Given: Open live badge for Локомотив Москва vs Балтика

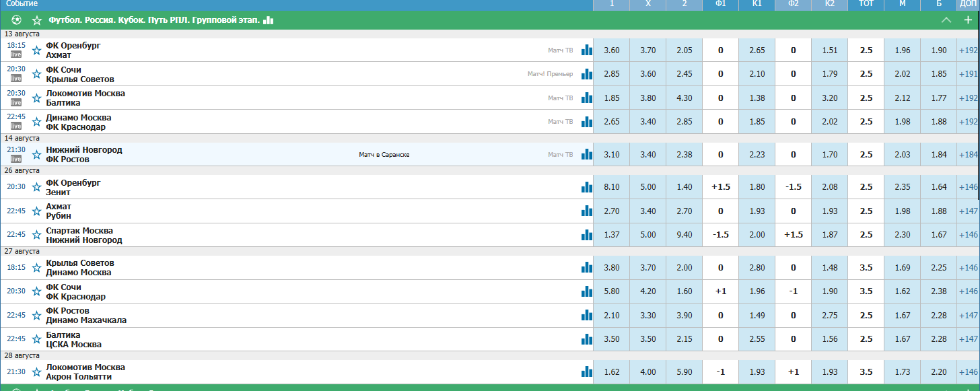Looking at the screenshot, I should (16, 102).
